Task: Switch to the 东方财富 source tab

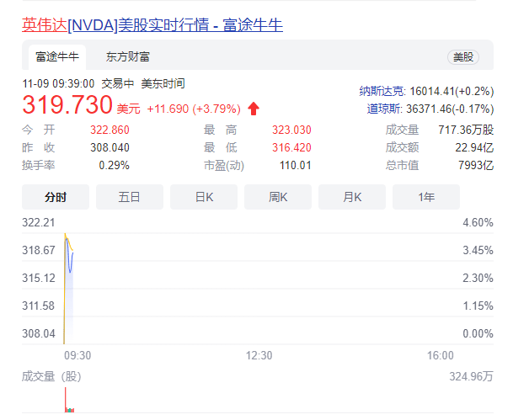Action: click(x=128, y=57)
